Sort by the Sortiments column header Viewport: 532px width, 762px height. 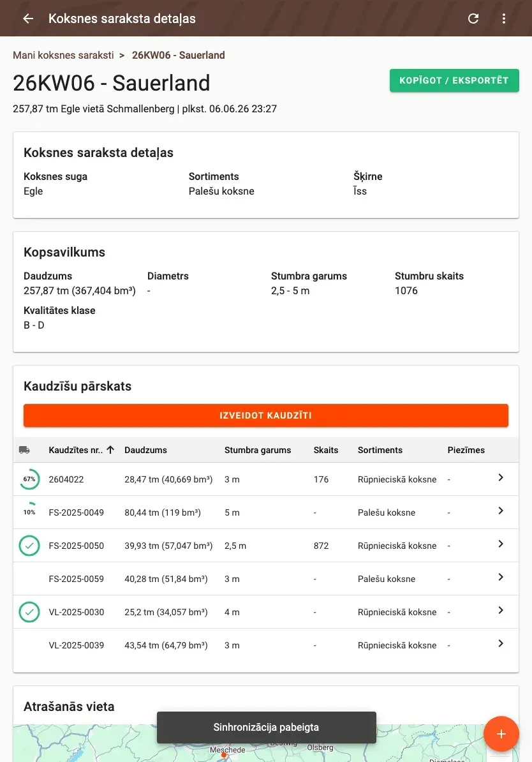coord(380,450)
